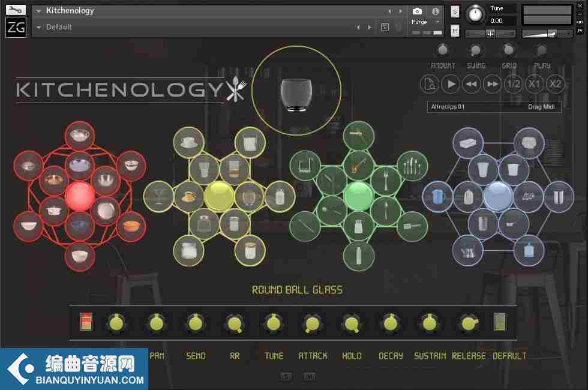Click the output volume slider
This screenshot has width=588, height=390.
(547, 34)
